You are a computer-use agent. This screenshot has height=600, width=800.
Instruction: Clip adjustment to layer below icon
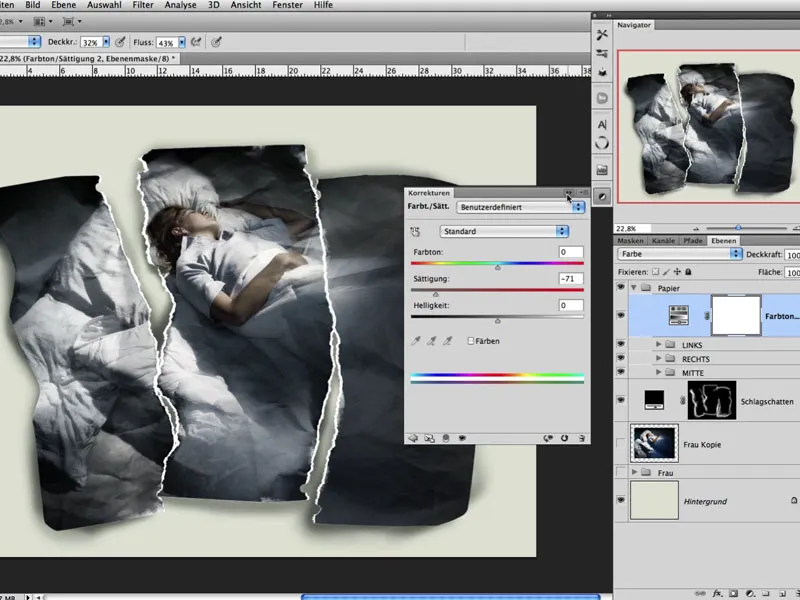click(x=446, y=438)
